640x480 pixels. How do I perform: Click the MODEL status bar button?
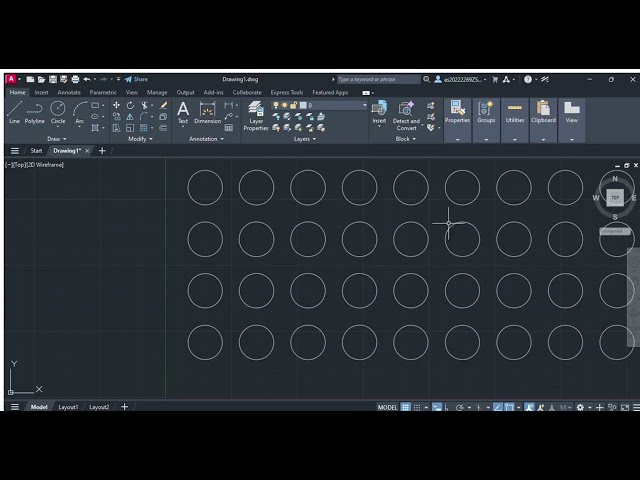pos(387,407)
